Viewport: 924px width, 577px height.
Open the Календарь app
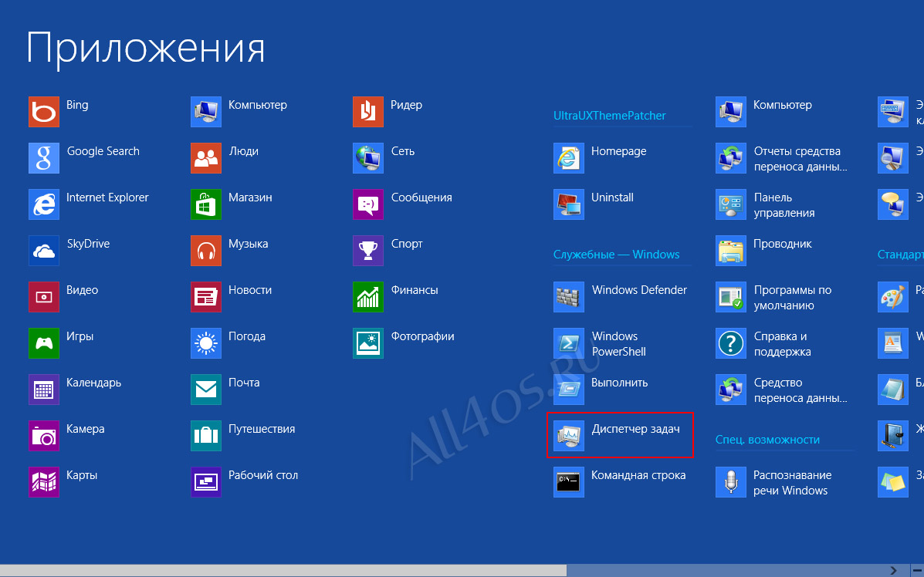[x=43, y=390]
